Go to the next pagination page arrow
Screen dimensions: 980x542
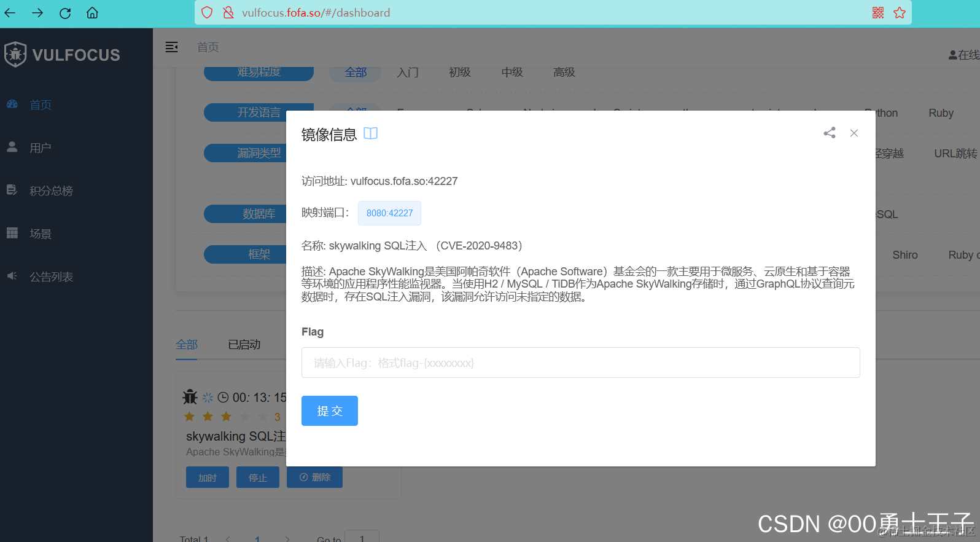click(x=287, y=539)
